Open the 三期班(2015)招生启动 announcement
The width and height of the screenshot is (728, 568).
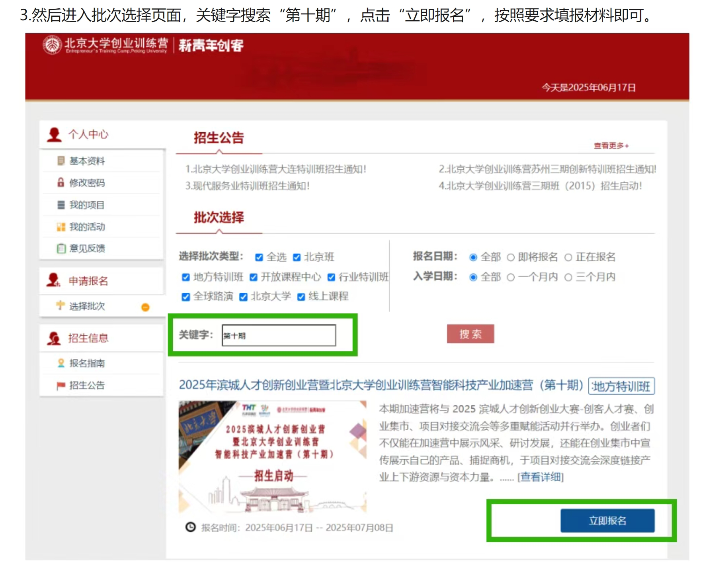(x=540, y=186)
